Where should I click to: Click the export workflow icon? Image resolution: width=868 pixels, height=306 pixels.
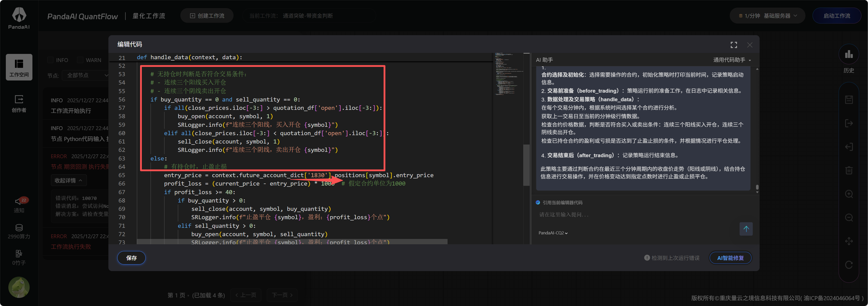coord(849,123)
